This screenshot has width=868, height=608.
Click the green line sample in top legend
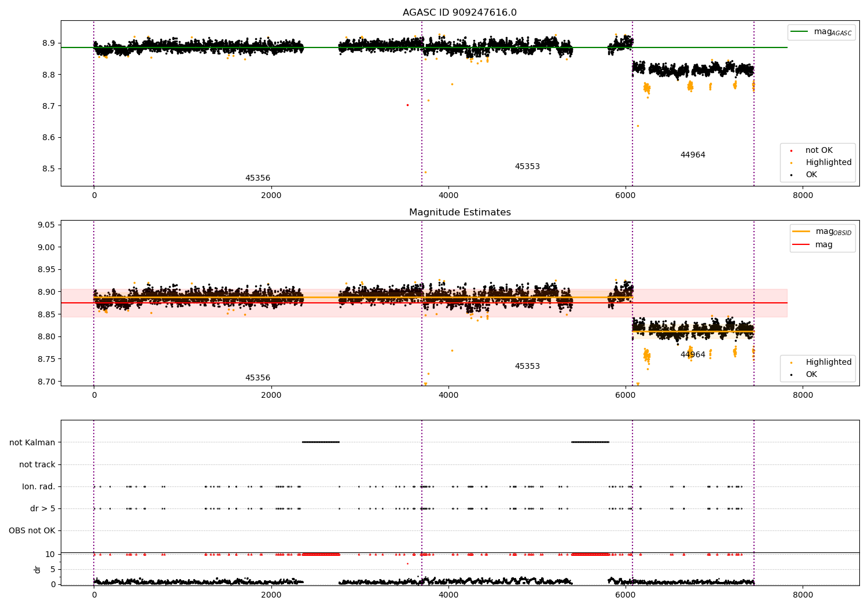[x=799, y=32]
